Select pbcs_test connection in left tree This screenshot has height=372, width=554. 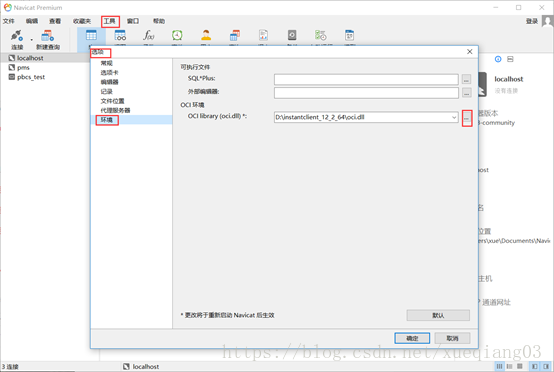[x=31, y=77]
